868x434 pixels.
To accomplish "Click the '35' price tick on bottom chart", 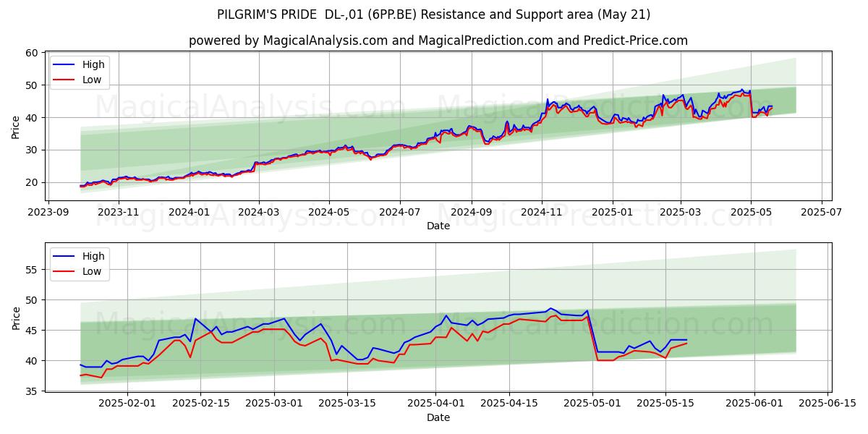I will click(33, 391).
